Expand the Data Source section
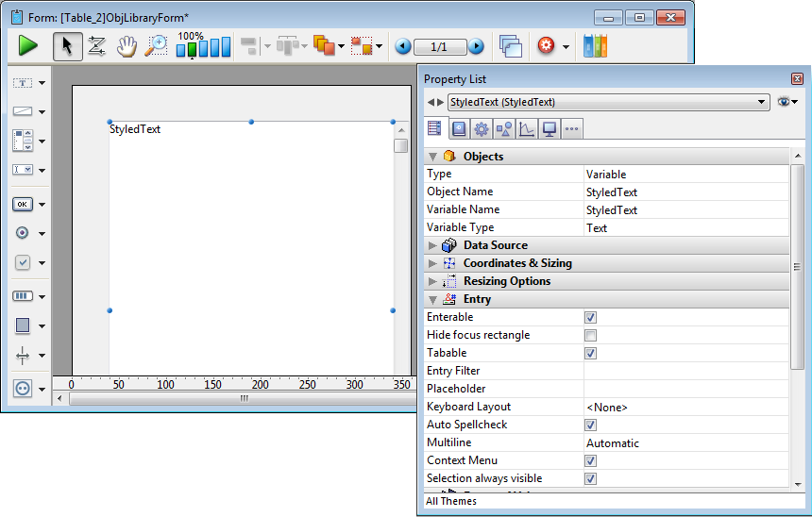This screenshot has height=517, width=812. tap(433, 245)
